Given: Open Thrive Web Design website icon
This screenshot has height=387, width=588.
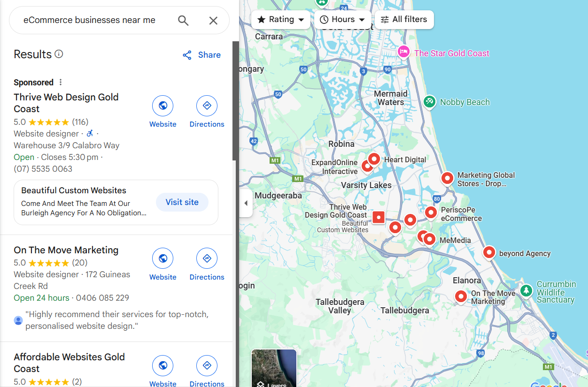Looking at the screenshot, I should (163, 106).
